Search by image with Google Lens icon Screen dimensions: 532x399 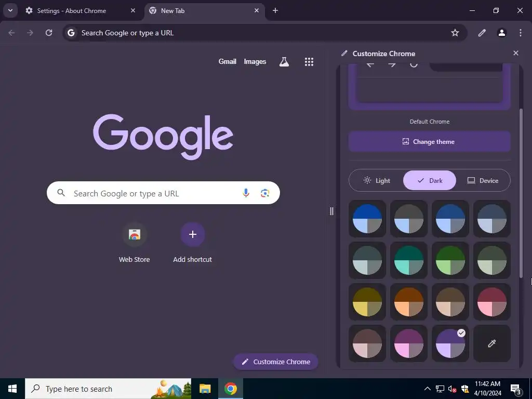click(x=265, y=193)
